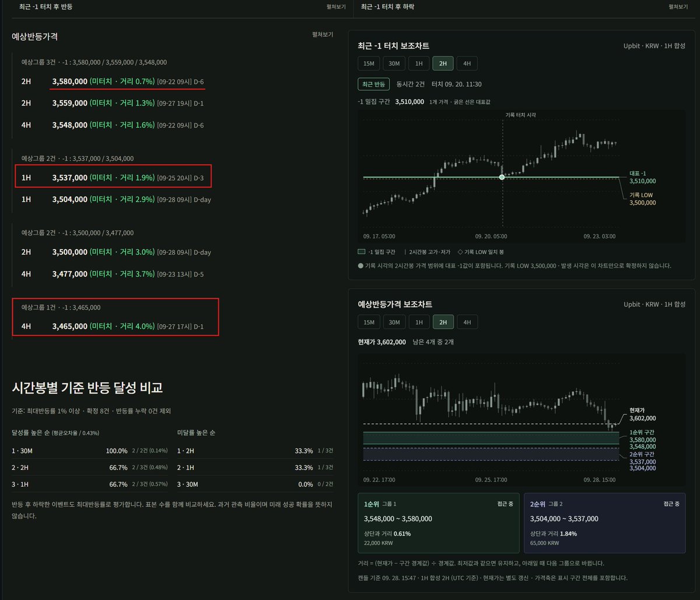The height and width of the screenshot is (600, 700).
Task: Click the 1H 3,537,000 price row
Action: coord(113,177)
